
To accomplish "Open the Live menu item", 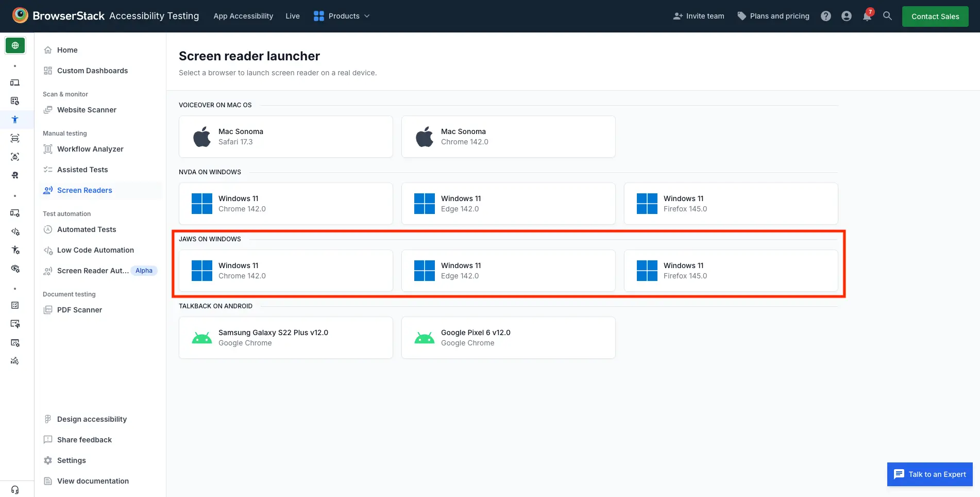I will pos(292,16).
